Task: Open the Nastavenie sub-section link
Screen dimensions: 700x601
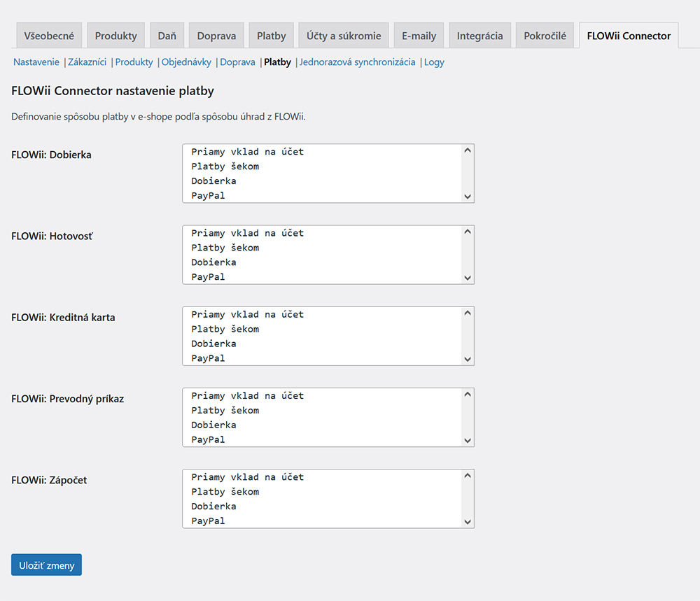Action: (36, 62)
